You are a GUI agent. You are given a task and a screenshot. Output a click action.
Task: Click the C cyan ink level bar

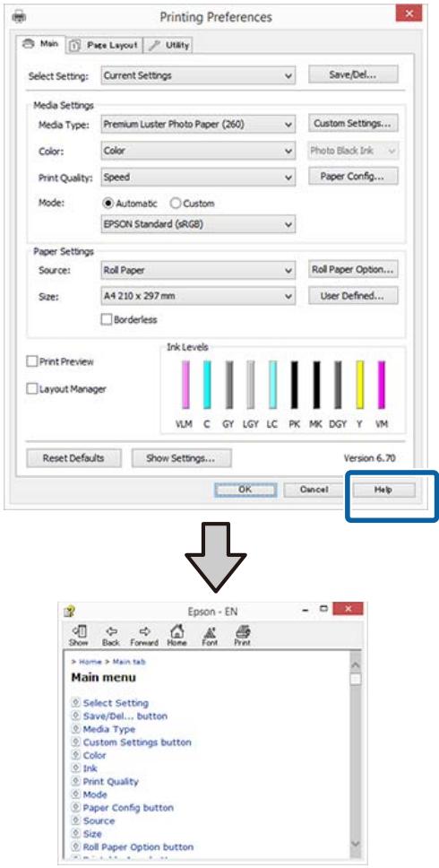pyautogui.click(x=207, y=384)
